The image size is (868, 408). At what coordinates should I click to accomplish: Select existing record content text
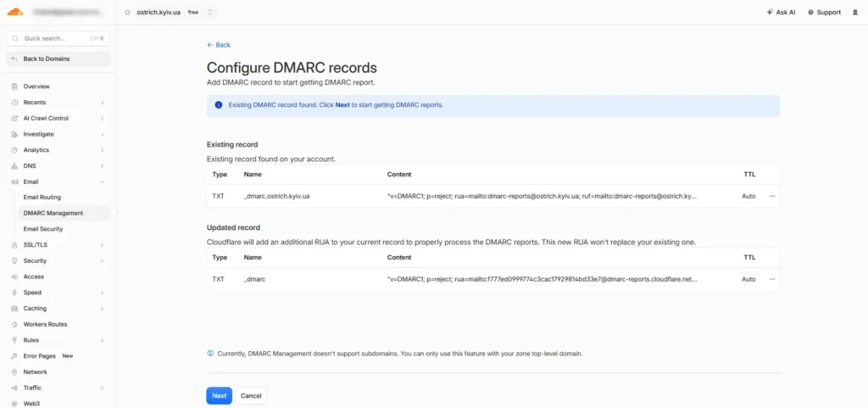(x=542, y=196)
